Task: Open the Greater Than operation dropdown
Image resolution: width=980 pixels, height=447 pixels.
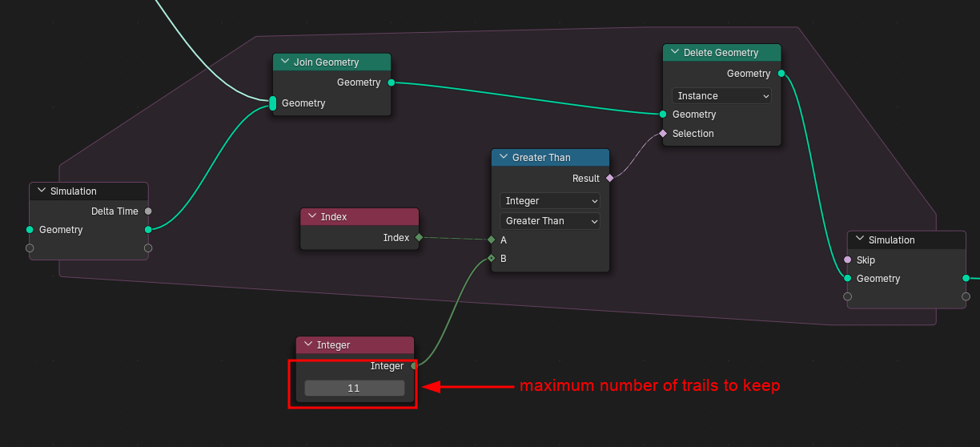Action: [550, 221]
